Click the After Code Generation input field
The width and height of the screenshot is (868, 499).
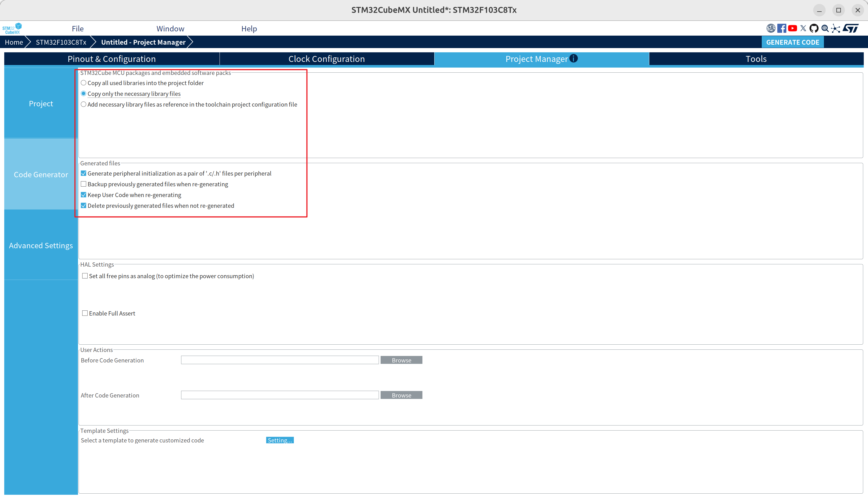tap(279, 395)
